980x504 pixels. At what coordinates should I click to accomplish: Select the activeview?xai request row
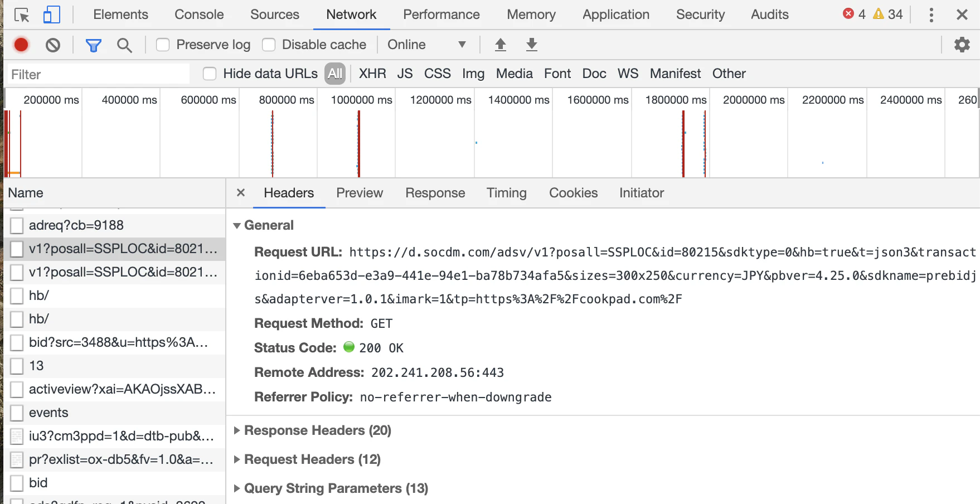114,389
